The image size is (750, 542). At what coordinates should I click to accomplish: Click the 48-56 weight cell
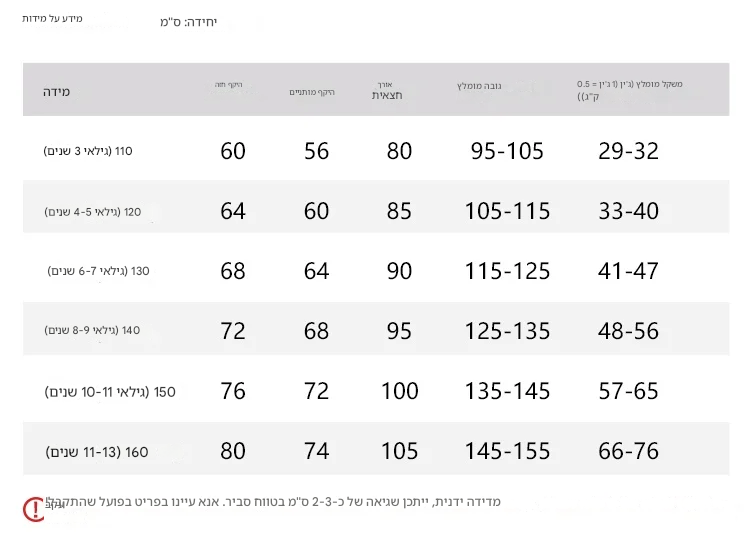pos(629,331)
